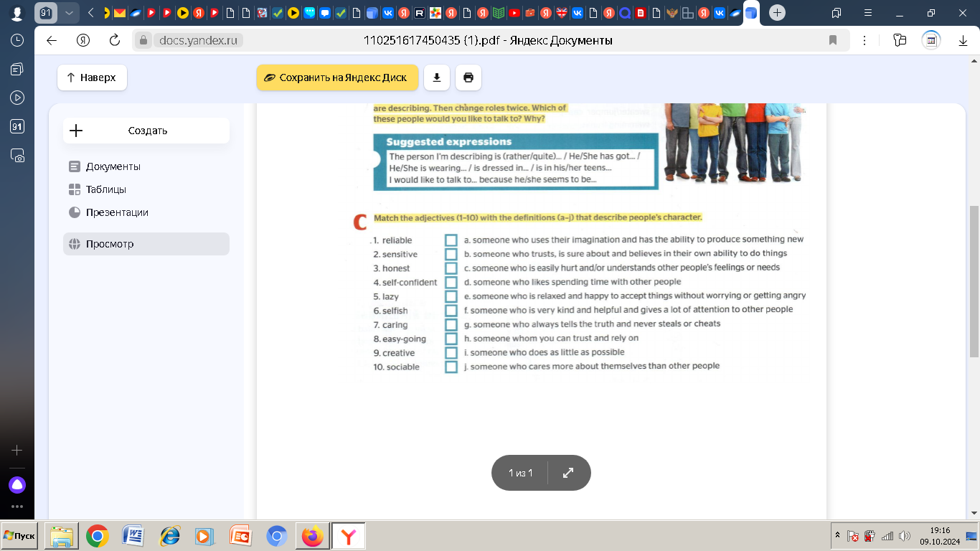Viewport: 980px width, 551px height.
Task: Open the video play sidebar icon
Action: [17, 98]
